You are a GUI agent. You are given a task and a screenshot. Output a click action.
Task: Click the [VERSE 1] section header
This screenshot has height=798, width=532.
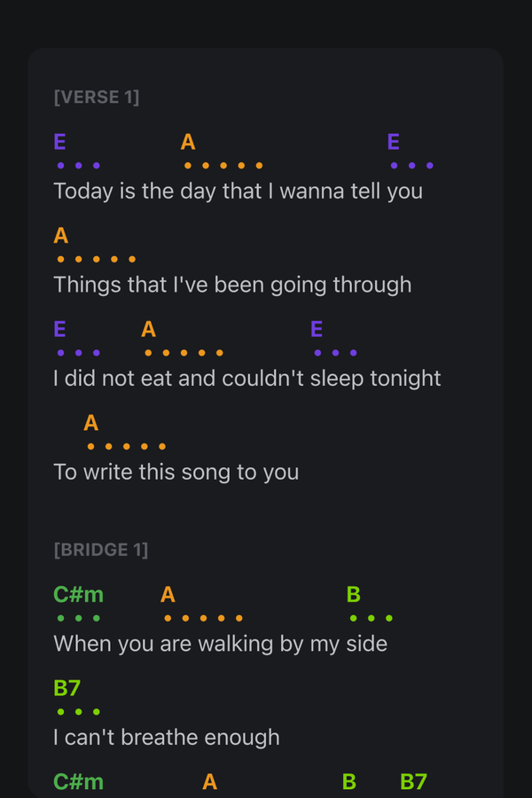[96, 98]
